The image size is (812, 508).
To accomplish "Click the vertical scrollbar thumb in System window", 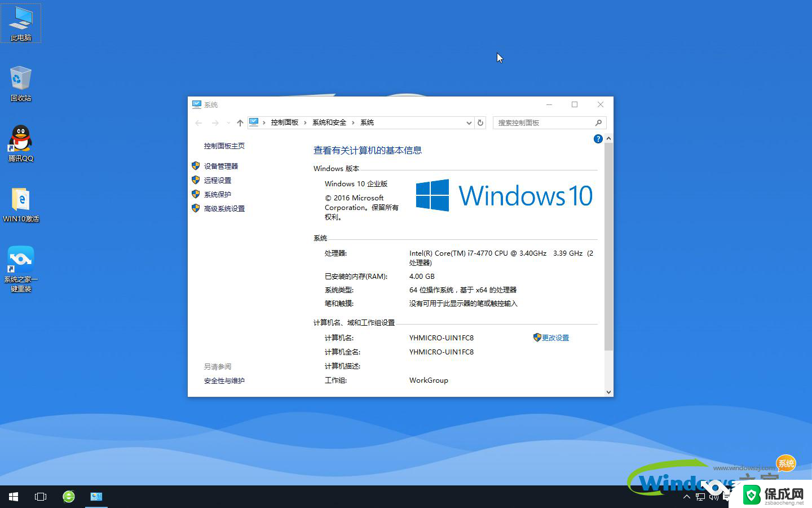I will (608, 247).
